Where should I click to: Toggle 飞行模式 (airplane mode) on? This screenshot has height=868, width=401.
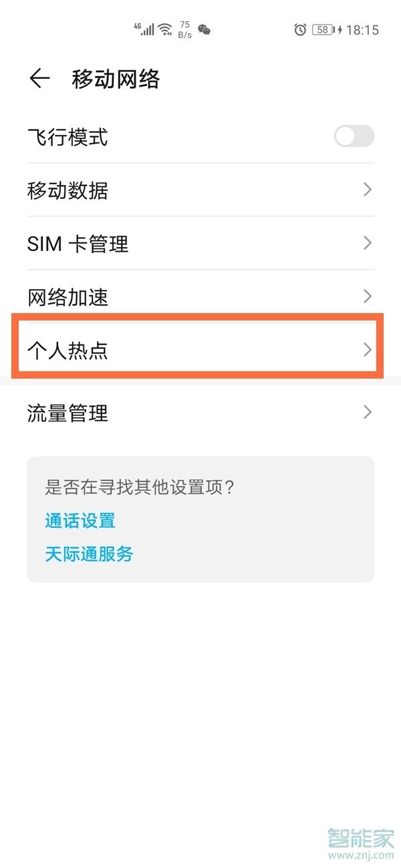pyautogui.click(x=353, y=136)
